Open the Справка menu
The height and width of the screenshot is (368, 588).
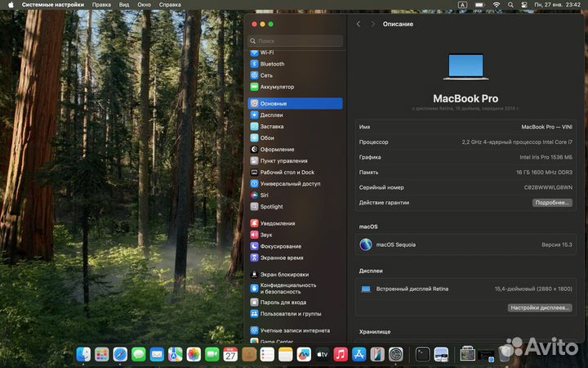[x=170, y=5]
